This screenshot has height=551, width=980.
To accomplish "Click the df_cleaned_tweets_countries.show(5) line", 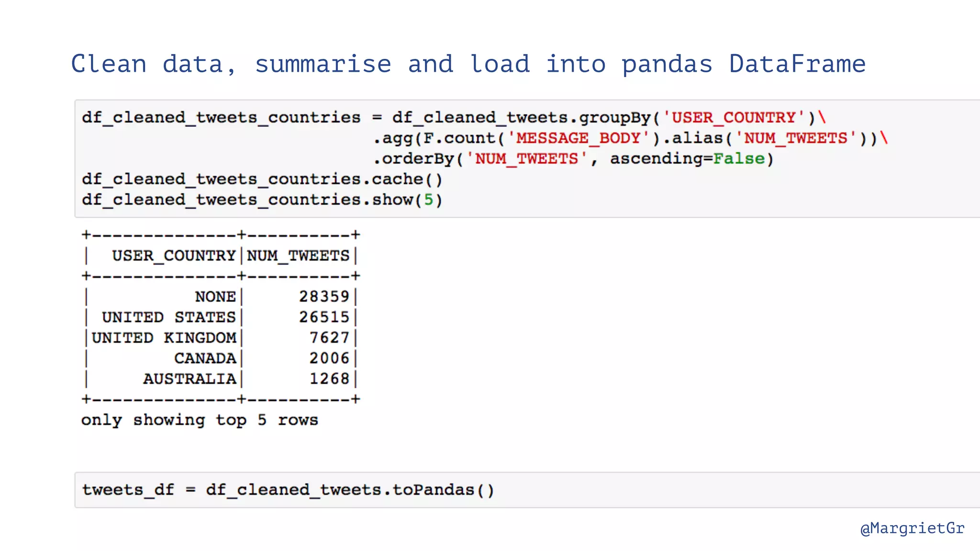I will [262, 200].
